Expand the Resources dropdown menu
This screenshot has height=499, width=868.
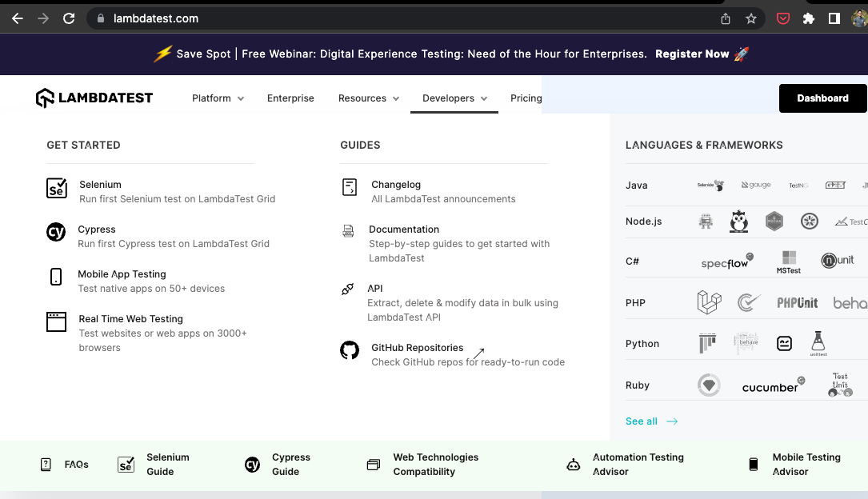(x=368, y=98)
